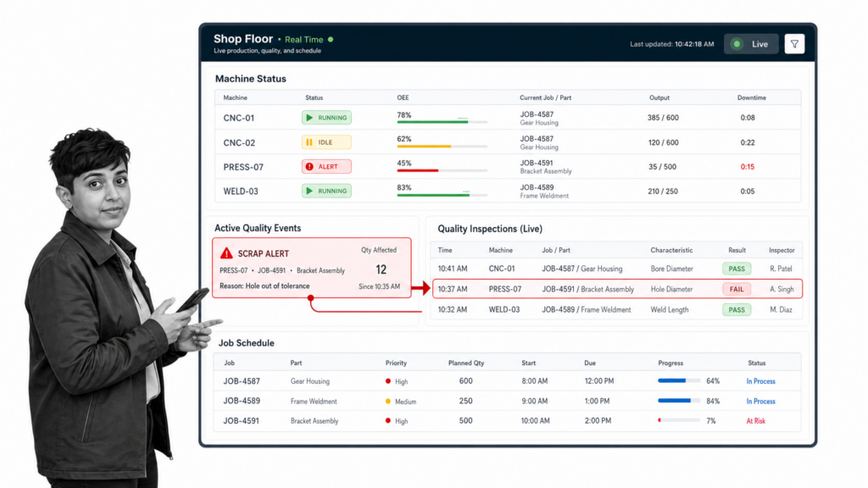Click the PRESS-07 45% OEE bar
The height and width of the screenshot is (488, 868).
[x=442, y=170]
